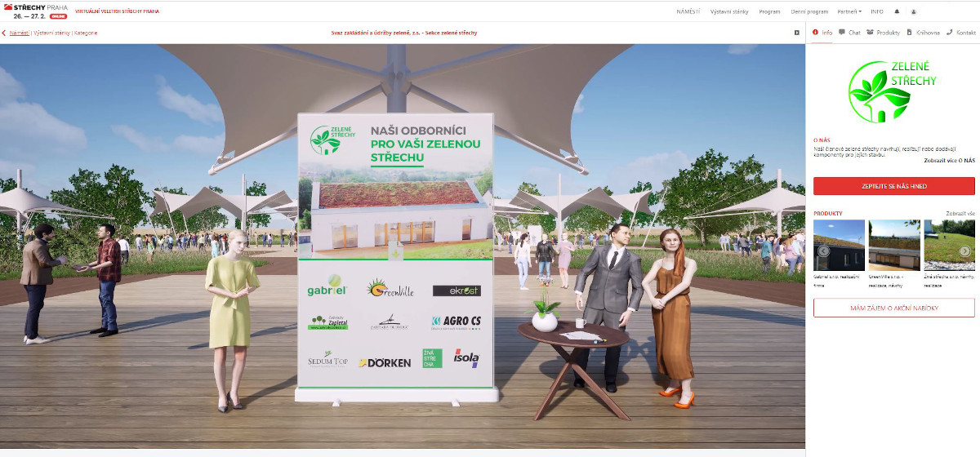This screenshot has width=980, height=457.
Task: Click the PRODUKTY heading
Action: tap(828, 213)
